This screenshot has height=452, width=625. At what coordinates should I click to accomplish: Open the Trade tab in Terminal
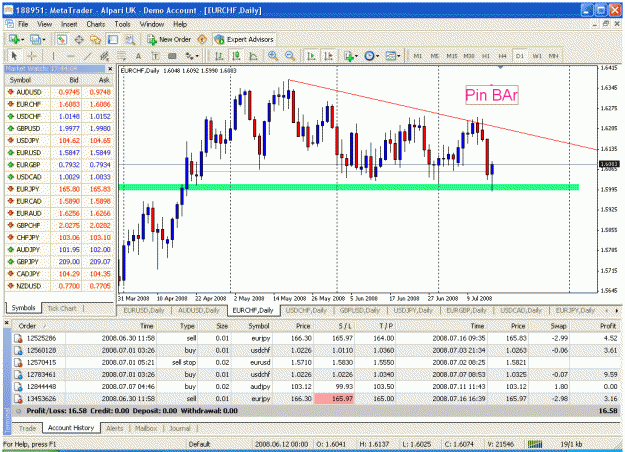(x=28, y=428)
